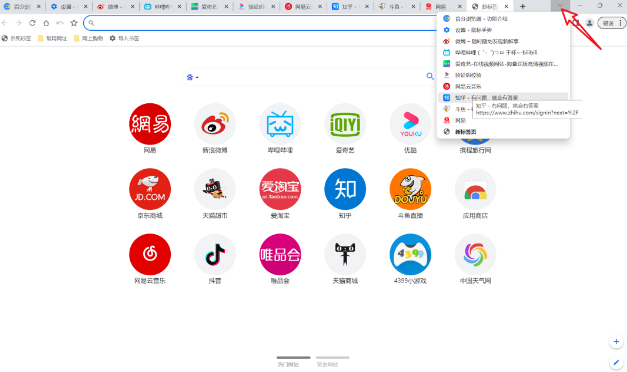
Task: Open the NetEase 网易 red shortcut icon
Action: click(150, 124)
